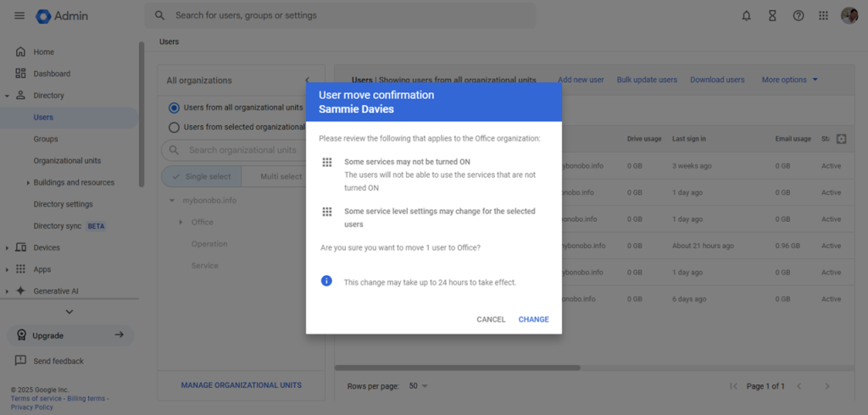This screenshot has height=415, width=868.
Task: Click the search magnifier icon in top bar
Action: [x=160, y=15]
